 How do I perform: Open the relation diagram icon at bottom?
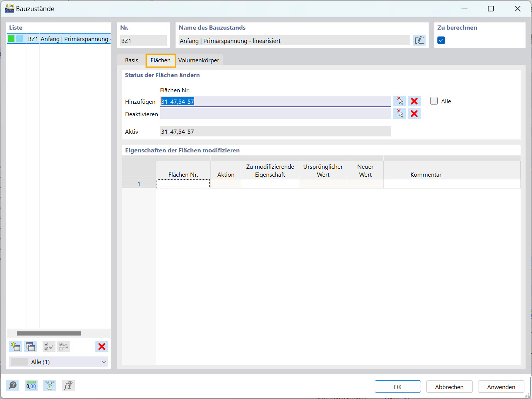(49, 385)
